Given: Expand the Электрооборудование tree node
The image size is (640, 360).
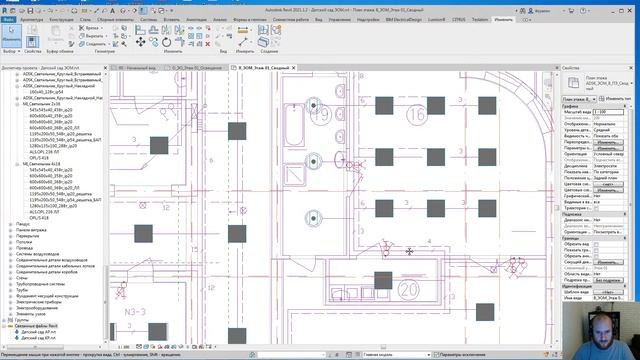Looking at the screenshot, I should coord(11,308).
